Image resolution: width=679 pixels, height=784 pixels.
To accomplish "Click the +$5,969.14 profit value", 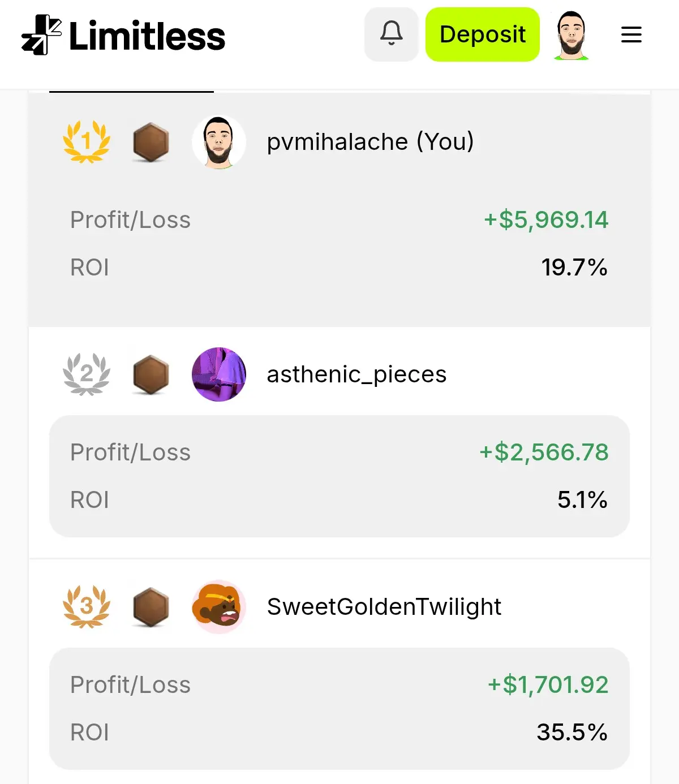I will click(x=546, y=219).
